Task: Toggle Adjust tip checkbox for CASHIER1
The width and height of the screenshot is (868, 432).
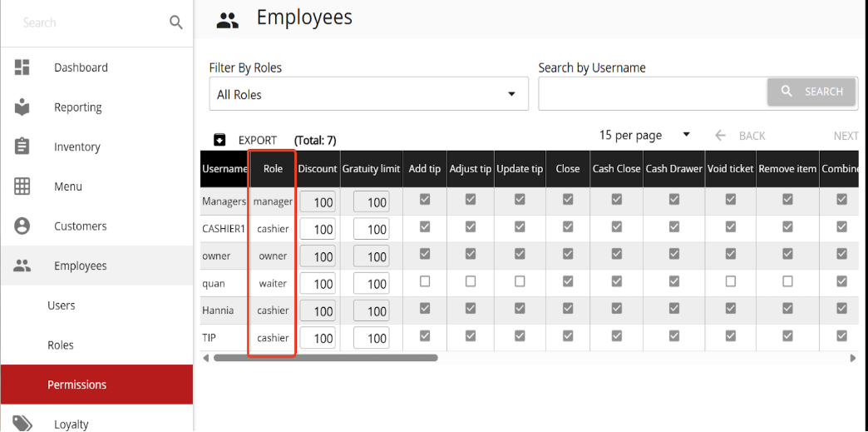Action: tap(471, 226)
